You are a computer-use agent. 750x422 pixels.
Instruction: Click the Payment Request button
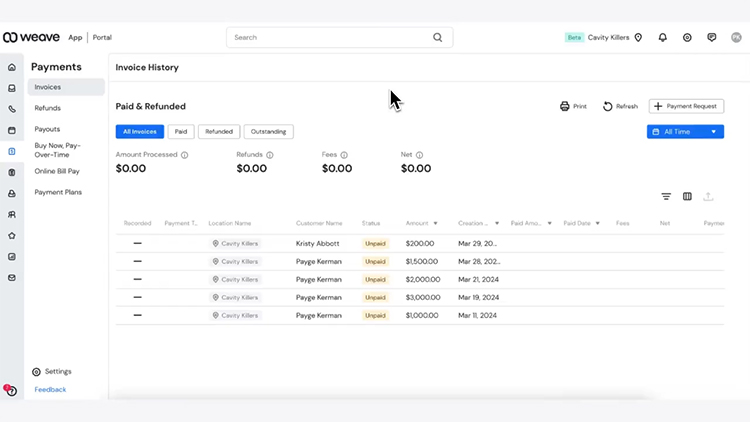coord(687,106)
